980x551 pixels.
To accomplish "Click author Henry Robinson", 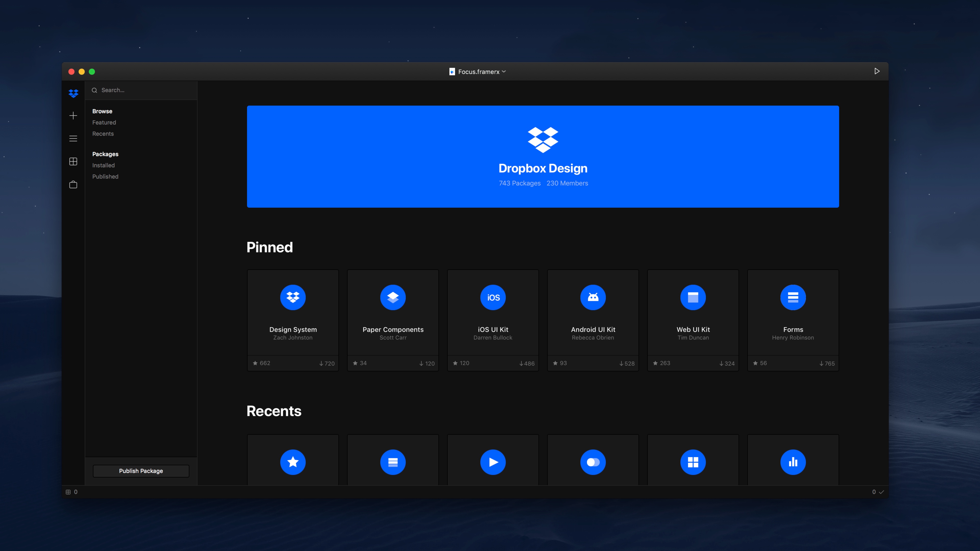I will tap(793, 338).
